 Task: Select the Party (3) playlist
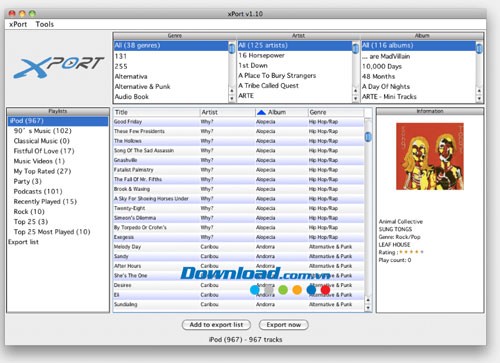pyautogui.click(x=58, y=181)
